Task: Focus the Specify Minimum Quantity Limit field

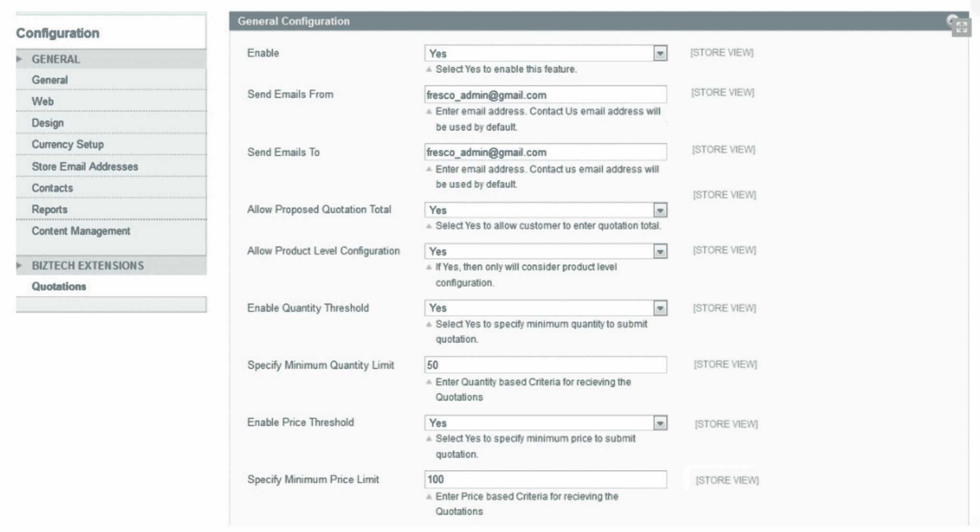Action: tap(546, 365)
